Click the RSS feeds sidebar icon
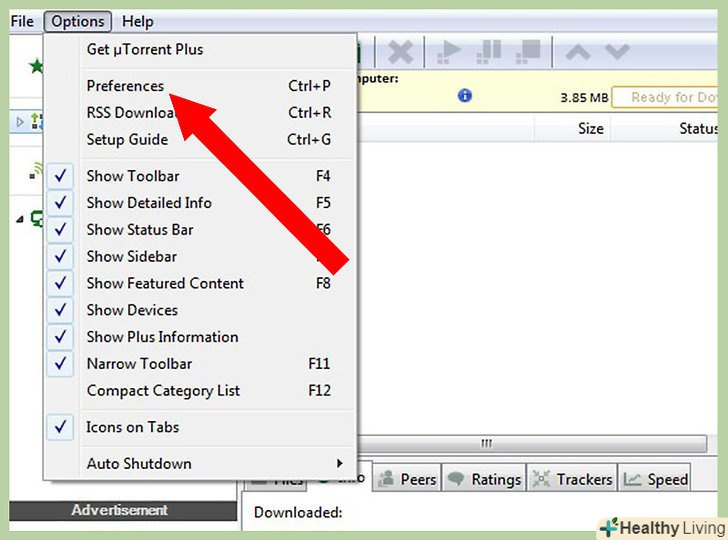 (x=36, y=170)
